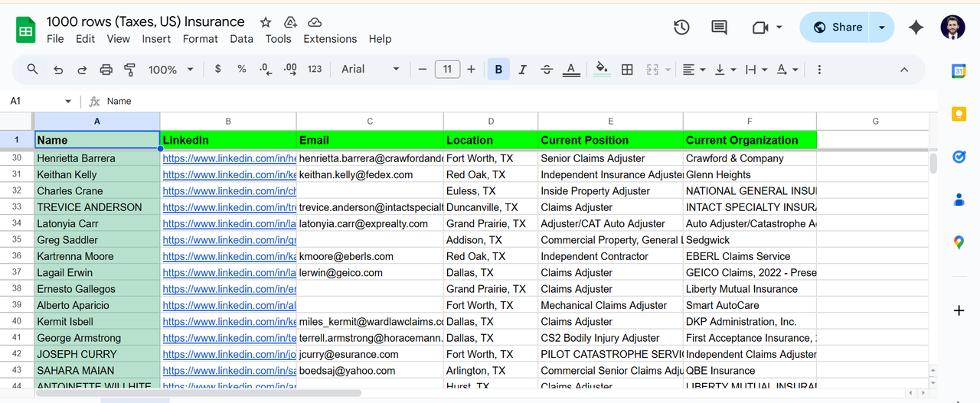Open the Format menu
Screen dimensions: 980x403
tap(201, 39)
